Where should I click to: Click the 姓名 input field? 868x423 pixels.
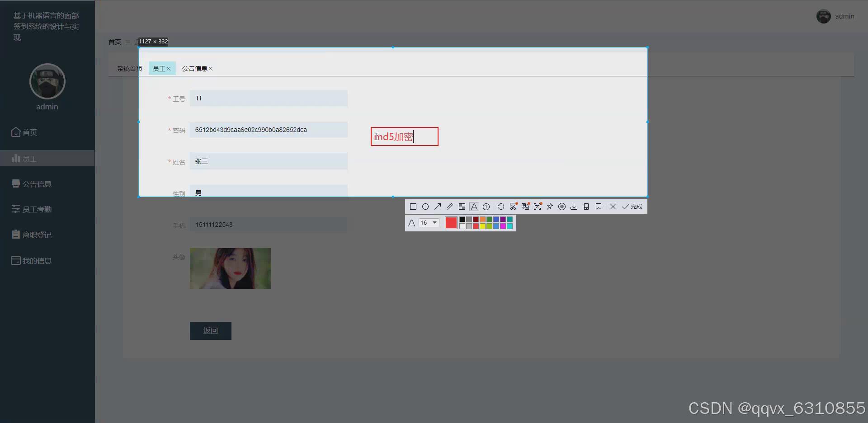pos(269,161)
